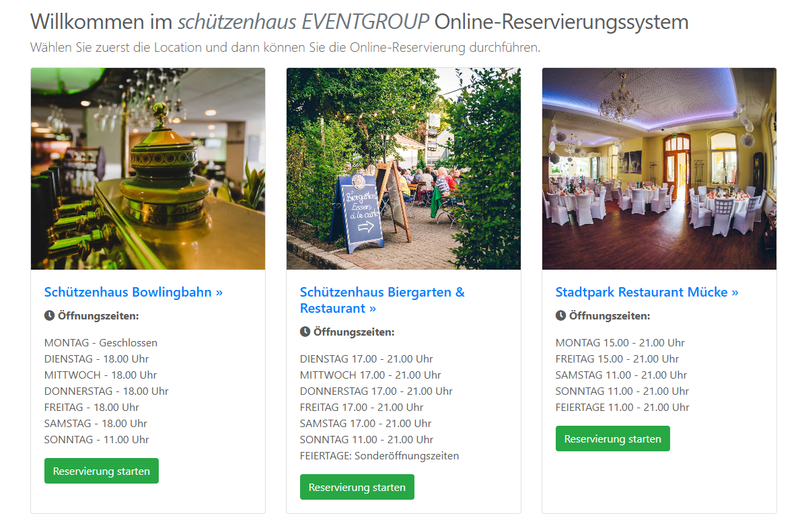The image size is (806, 532).
Task: Start reservation for Stadtpark Restaurant Mücke
Action: click(613, 439)
